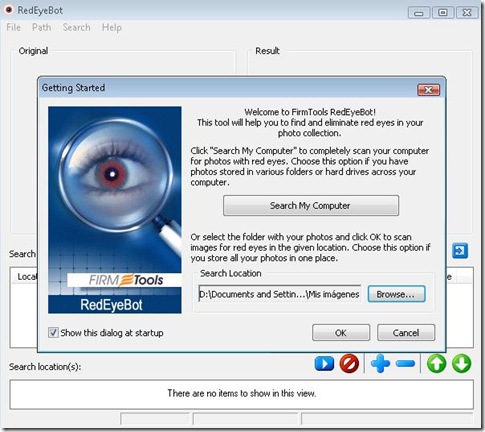Maximize the RedEyeBot main window
Screen dimensions: 485x432
tap(443, 13)
